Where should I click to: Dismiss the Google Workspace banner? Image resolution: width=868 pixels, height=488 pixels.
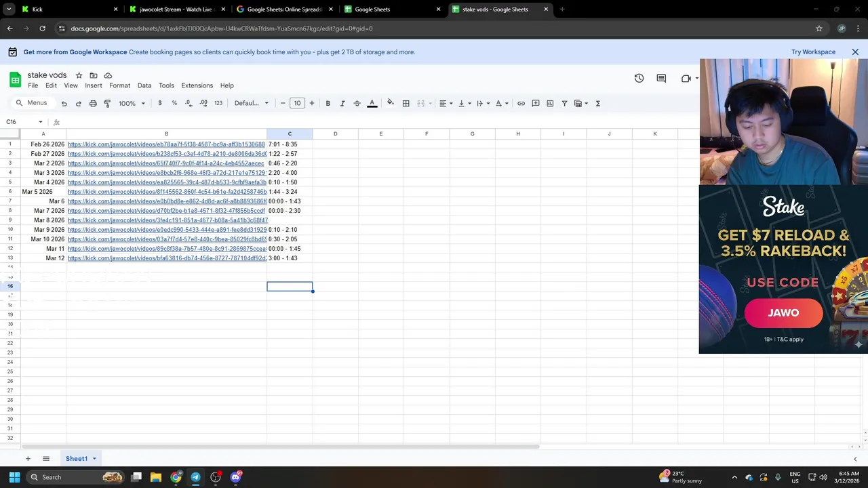[x=855, y=52]
